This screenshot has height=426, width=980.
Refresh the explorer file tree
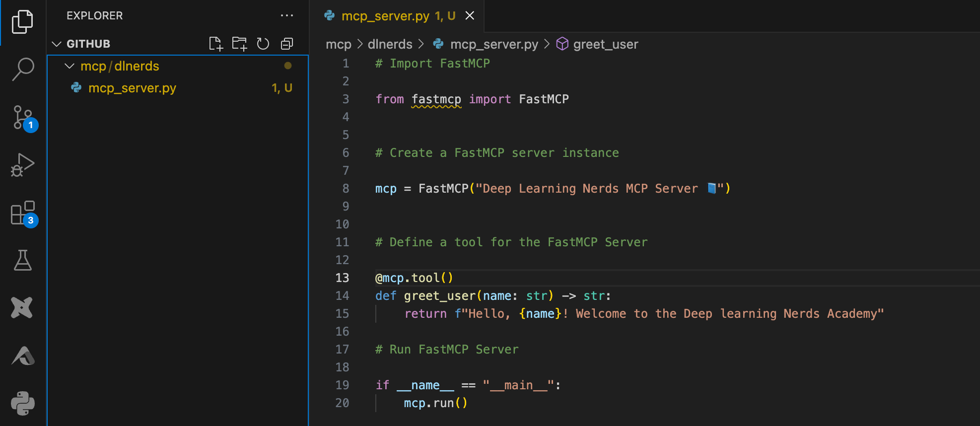(x=263, y=44)
